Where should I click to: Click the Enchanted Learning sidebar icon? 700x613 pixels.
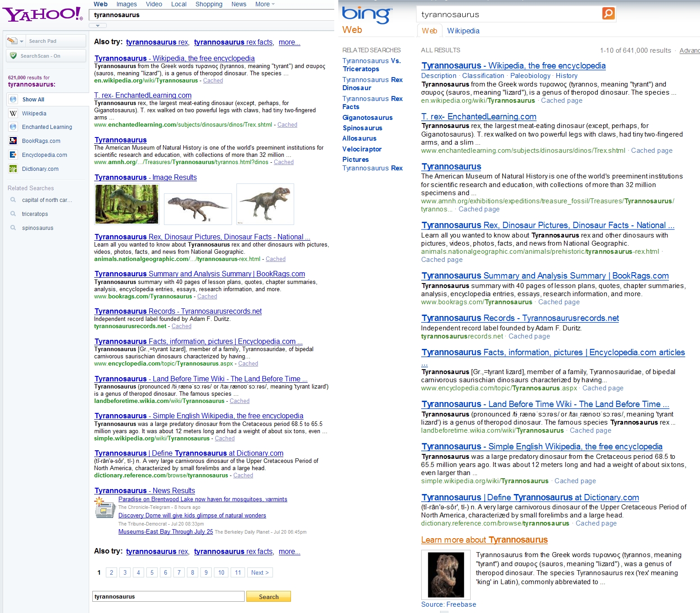pyautogui.click(x=13, y=127)
